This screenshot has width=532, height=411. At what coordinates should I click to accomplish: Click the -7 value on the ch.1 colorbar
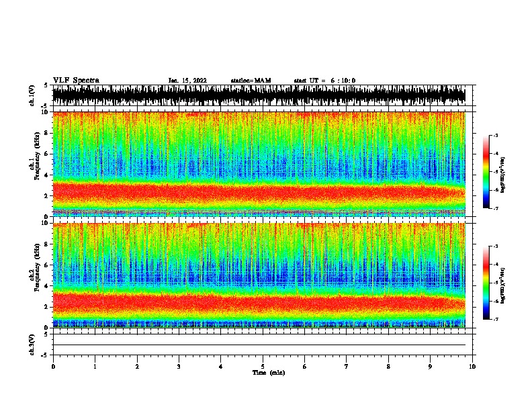click(x=495, y=208)
